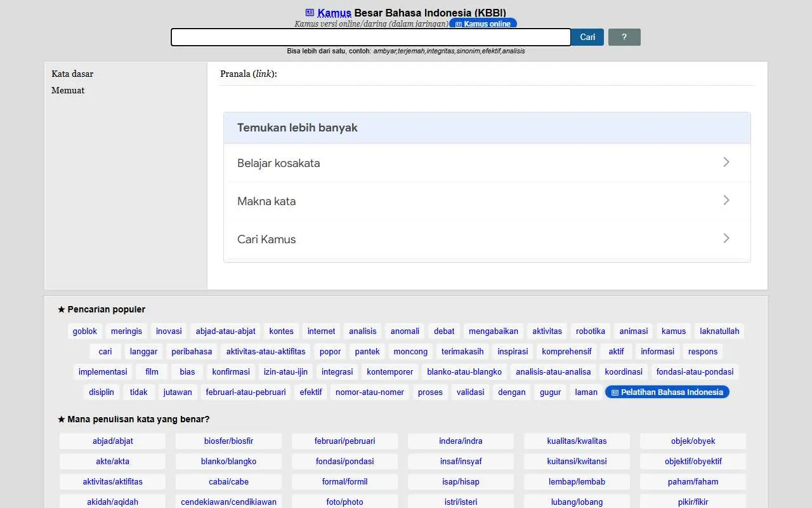Open the 'robotika' popular tag
Screen dimensions: 812x508
point(591,331)
